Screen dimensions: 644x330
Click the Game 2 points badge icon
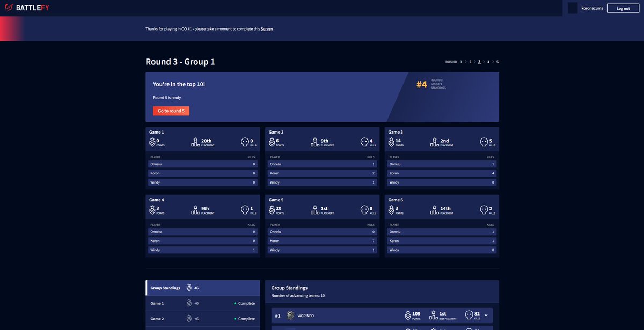(x=272, y=142)
